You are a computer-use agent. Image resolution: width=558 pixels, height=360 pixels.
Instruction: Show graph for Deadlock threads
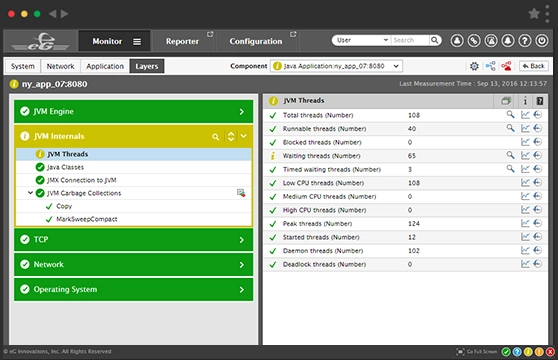[x=525, y=264]
